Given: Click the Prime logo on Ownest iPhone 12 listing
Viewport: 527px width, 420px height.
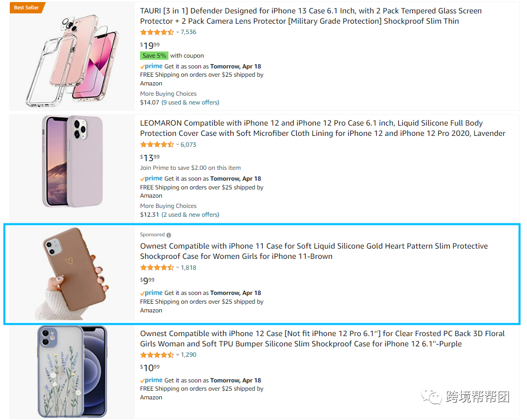Looking at the screenshot, I should click(x=151, y=380).
